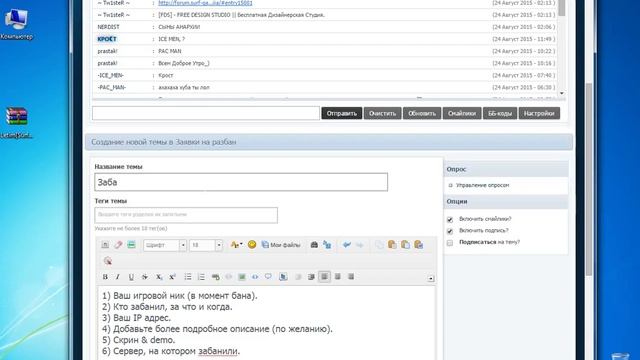Click the paste as plain text icon
Image resolution: width=640 pixels, height=360 pixels.
pyautogui.click(x=405, y=245)
